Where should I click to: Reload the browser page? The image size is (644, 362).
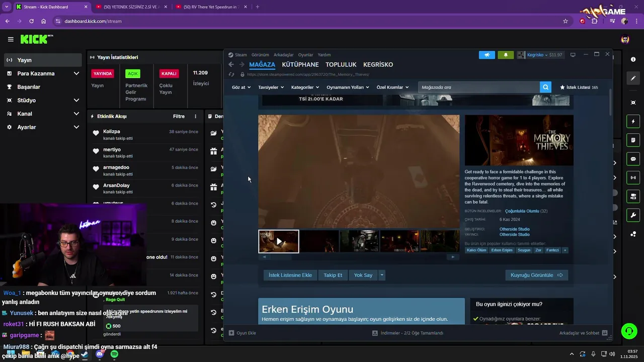(31, 21)
